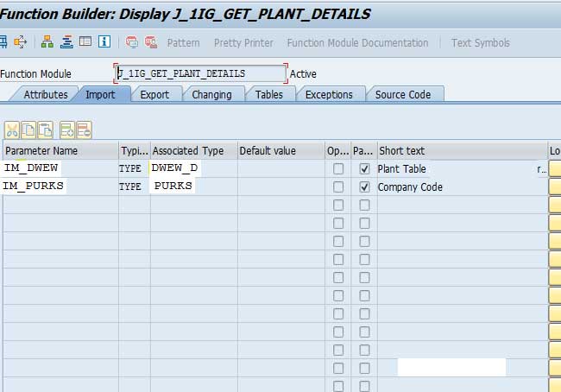Toggle Optional checkbox for IM_PURKS
Viewport: 561px width, 392px height.
(x=338, y=187)
